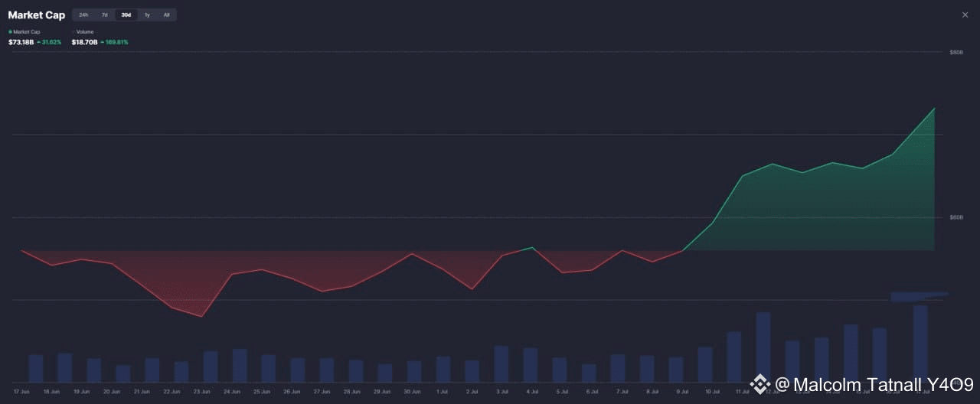Select the 23 Jun volume bar

[x=211, y=367]
